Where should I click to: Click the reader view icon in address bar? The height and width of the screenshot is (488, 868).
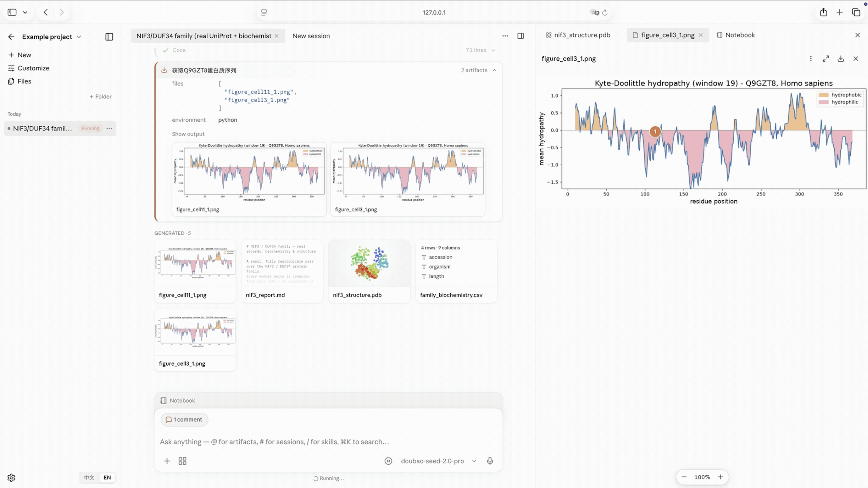(x=264, y=12)
